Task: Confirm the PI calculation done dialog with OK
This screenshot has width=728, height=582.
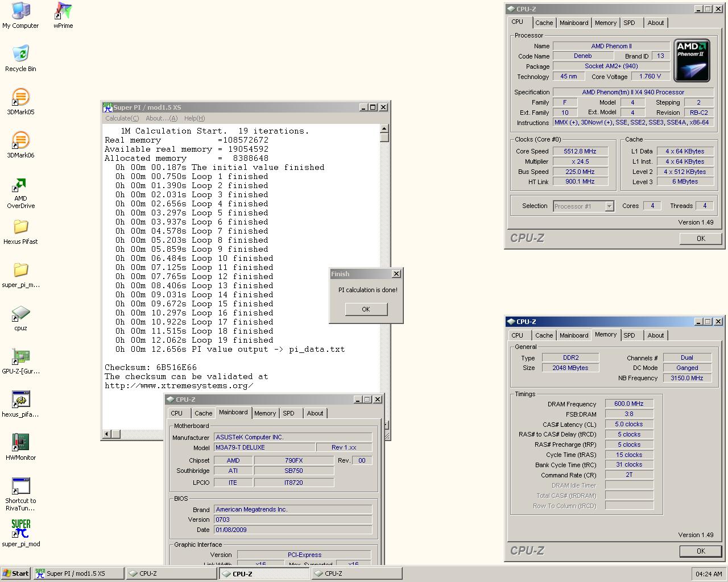Action: 366,309
